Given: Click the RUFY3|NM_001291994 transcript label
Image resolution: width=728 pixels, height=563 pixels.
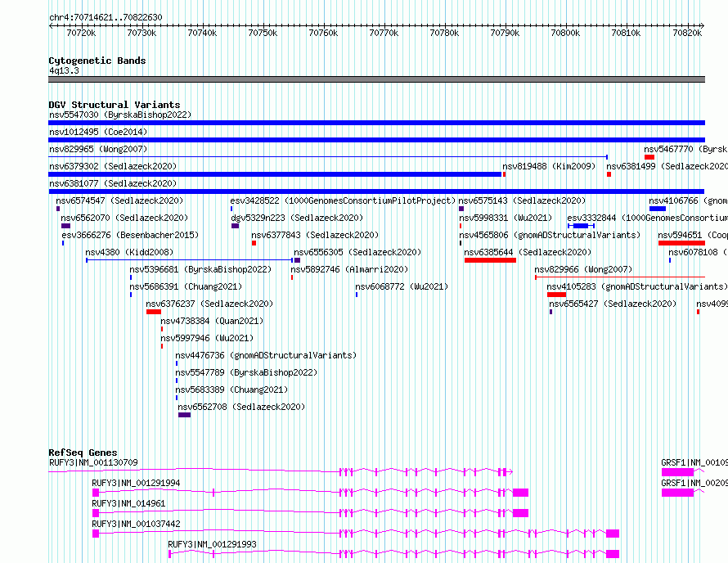Looking at the screenshot, I should 136,483.
